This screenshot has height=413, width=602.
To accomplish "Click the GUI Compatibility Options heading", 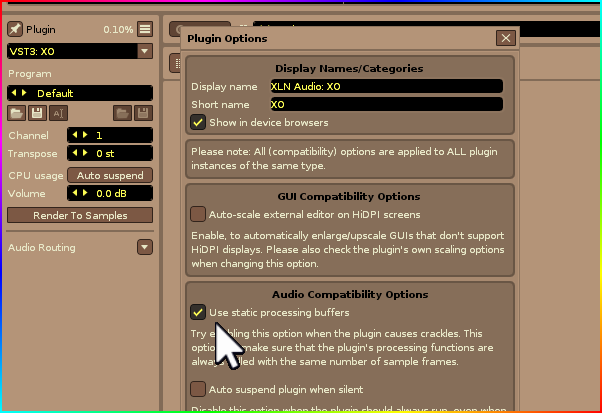I will (x=349, y=197).
